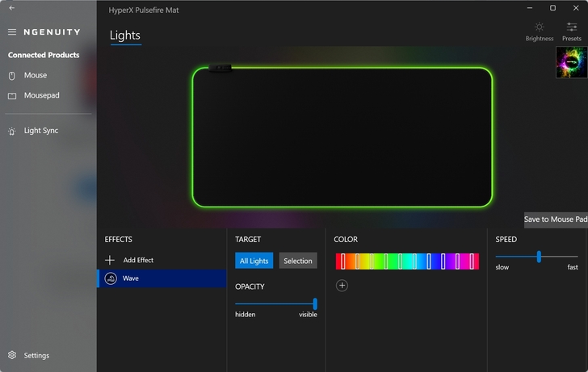Click the opacity slider handle
This screenshot has height=372, width=588.
[x=315, y=303]
